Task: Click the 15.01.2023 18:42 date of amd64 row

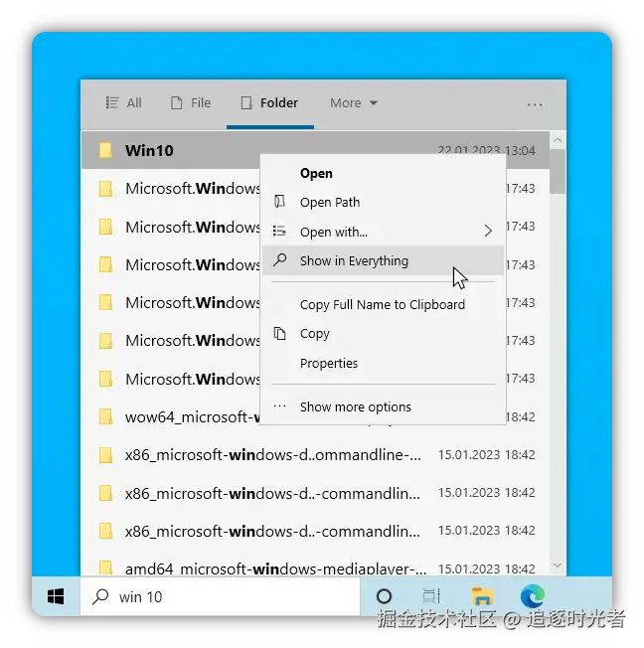Action: click(x=487, y=568)
